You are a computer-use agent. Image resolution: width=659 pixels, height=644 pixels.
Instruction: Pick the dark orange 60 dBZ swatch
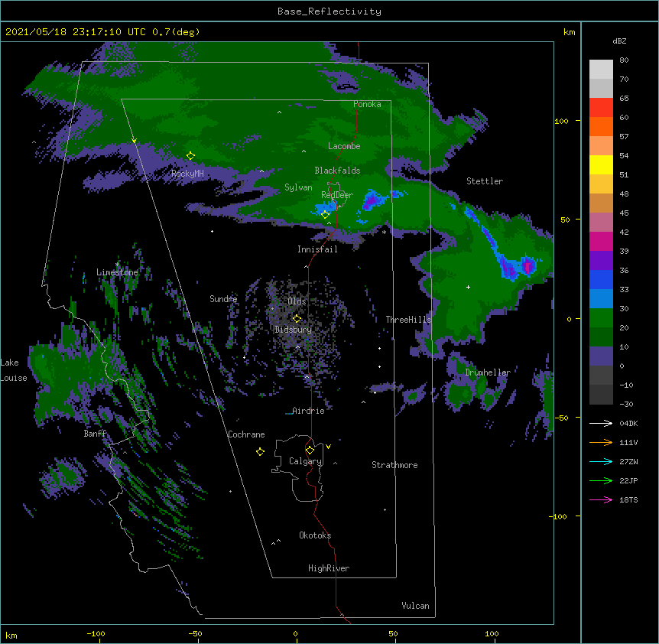click(x=601, y=126)
